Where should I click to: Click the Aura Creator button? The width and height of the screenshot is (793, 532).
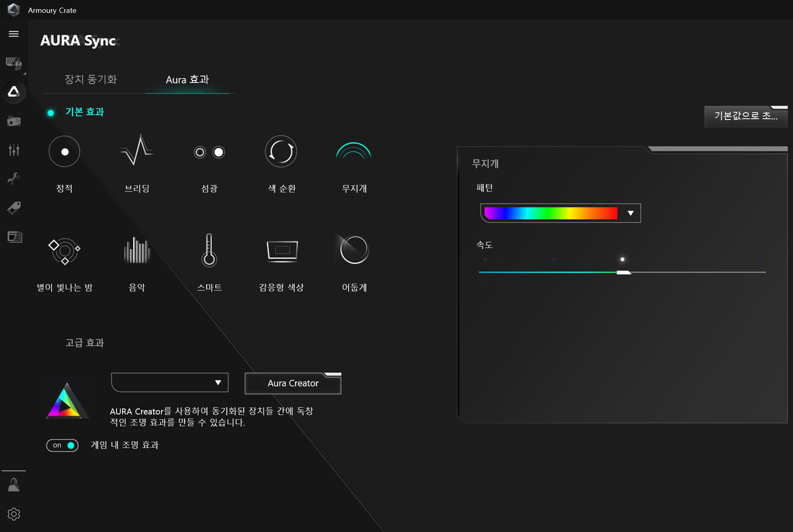click(x=293, y=383)
